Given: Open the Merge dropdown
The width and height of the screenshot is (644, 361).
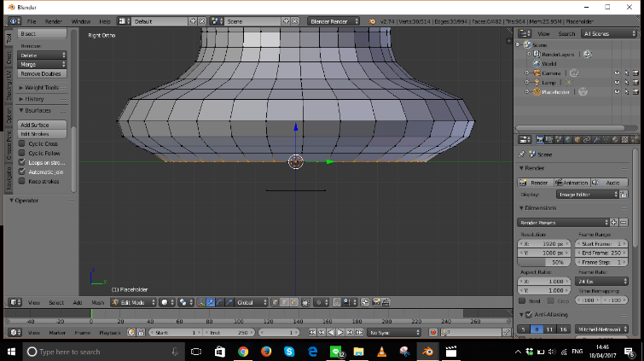Looking at the screenshot, I should [x=42, y=65].
